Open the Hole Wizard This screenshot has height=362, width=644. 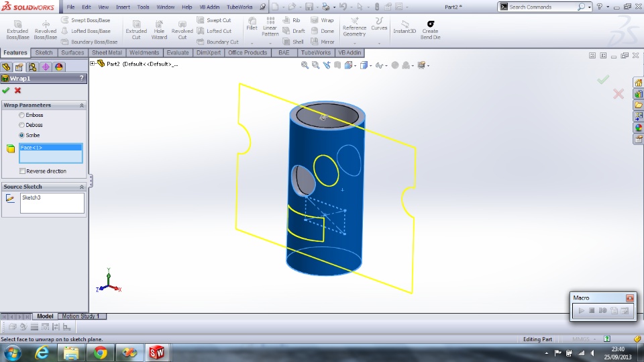(159, 30)
